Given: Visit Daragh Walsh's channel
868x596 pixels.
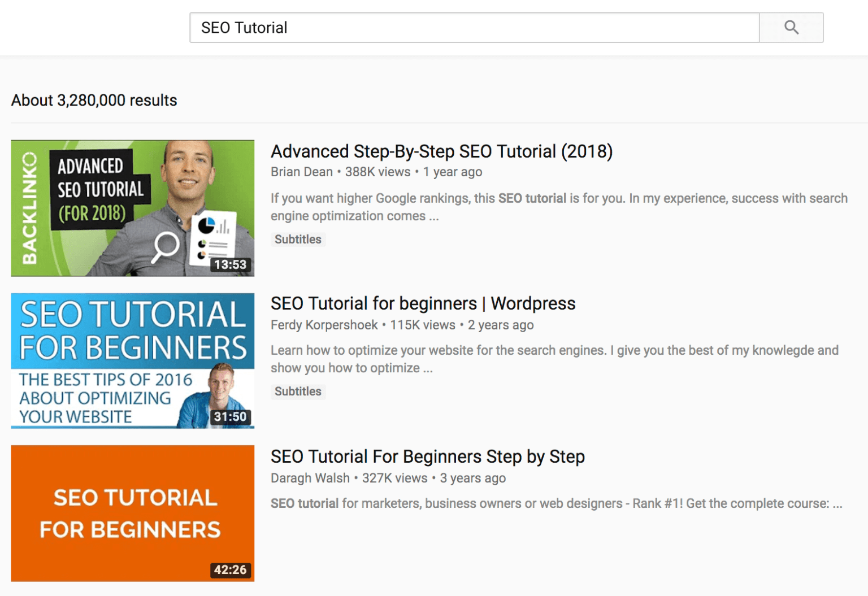Looking at the screenshot, I should click(310, 478).
